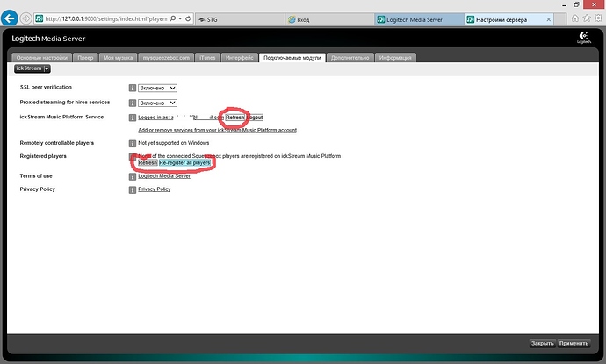Viewport: 606px width, 364px height.
Task: Click the browser Back arrow button
Action: (x=10, y=18)
